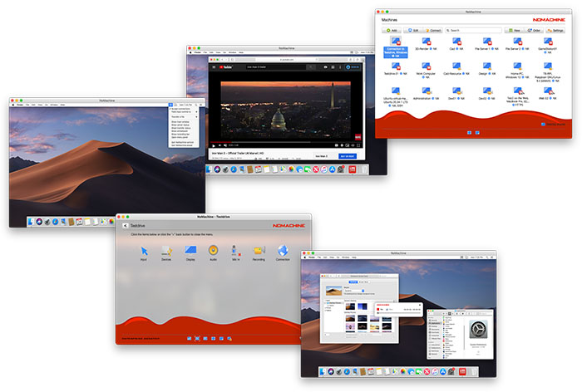
Task: Click the Mic in icon
Action: [236, 250]
